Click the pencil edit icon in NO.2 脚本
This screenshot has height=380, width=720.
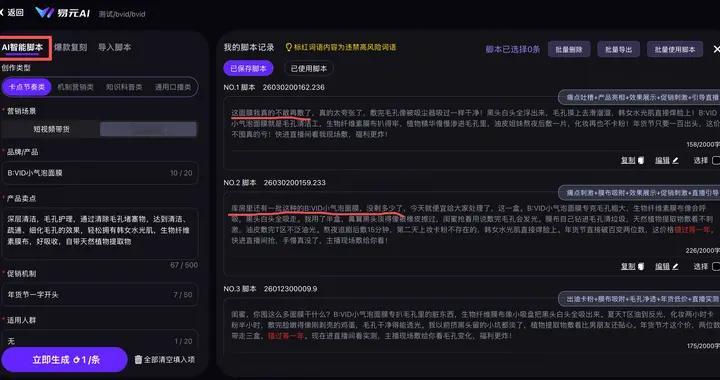(x=675, y=267)
